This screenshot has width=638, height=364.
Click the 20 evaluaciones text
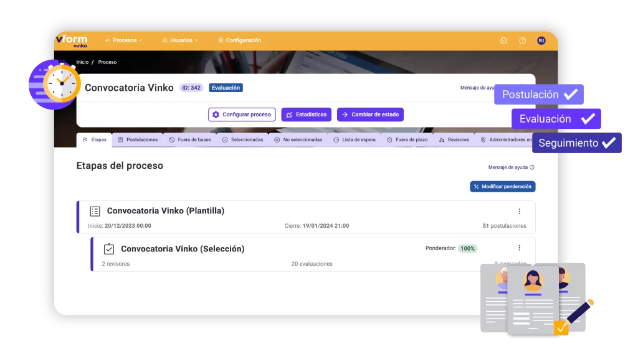tap(312, 264)
